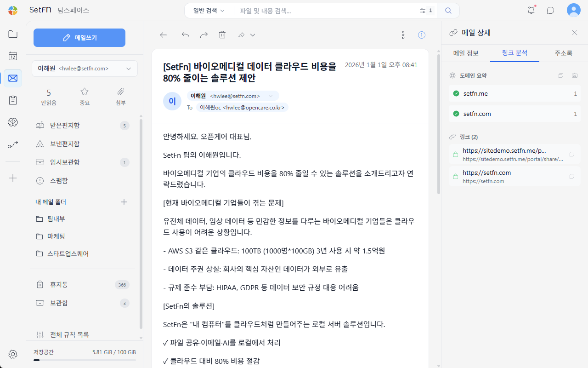Open 휴지통 trash folder

tap(83, 285)
